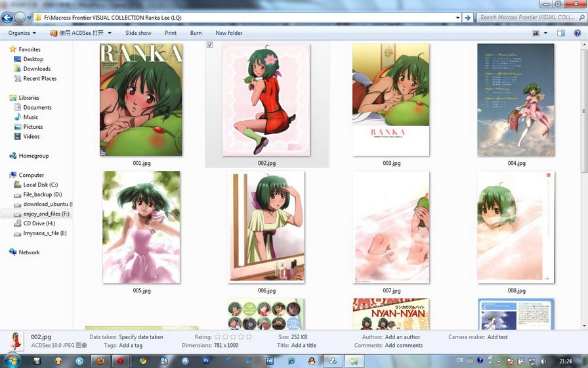Select the 005.jpg thumbnail
588x368 pixels.
point(141,227)
